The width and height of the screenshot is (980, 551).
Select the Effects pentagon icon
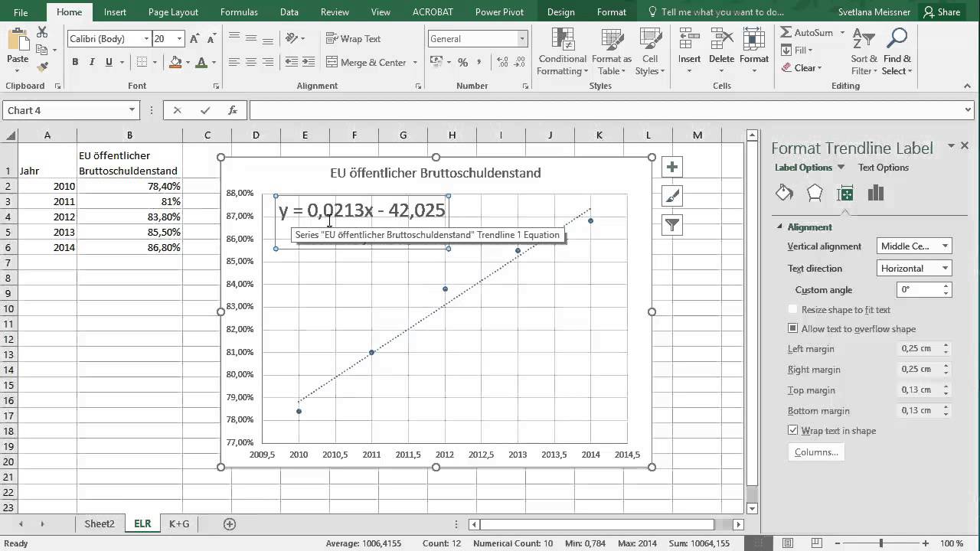tap(815, 194)
